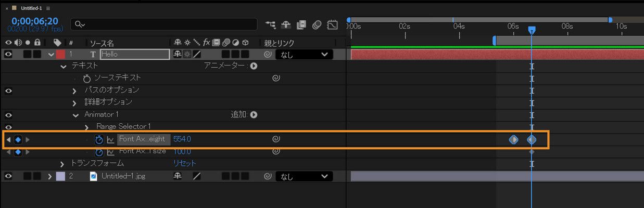Click the current time indicator playhead
Screen dimensions: 644x208
[532, 31]
